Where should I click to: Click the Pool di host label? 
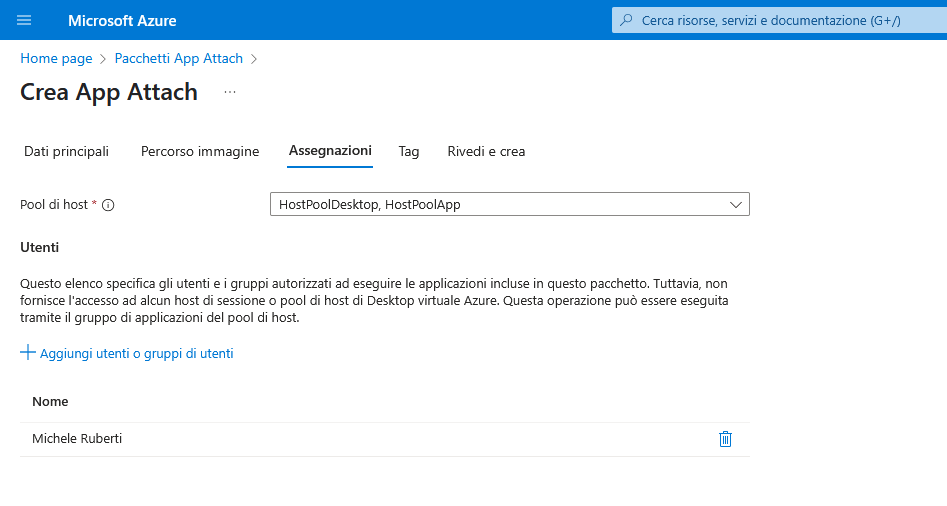pyautogui.click(x=54, y=205)
